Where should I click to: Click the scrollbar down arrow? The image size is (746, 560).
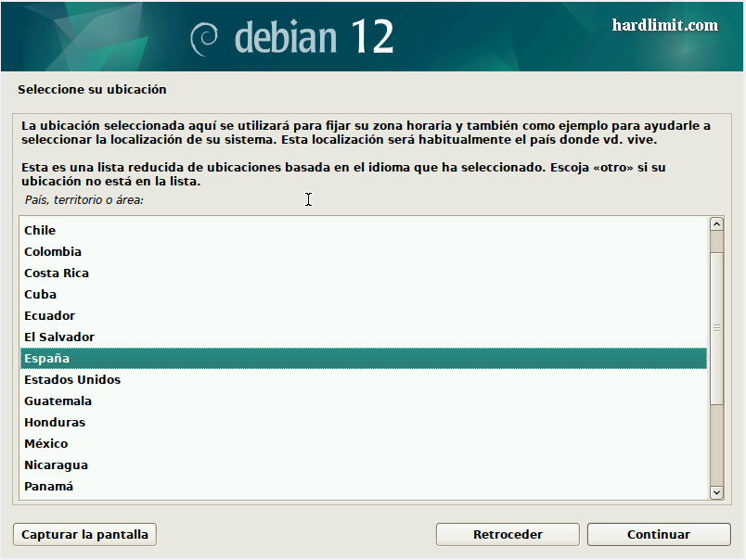[x=716, y=492]
